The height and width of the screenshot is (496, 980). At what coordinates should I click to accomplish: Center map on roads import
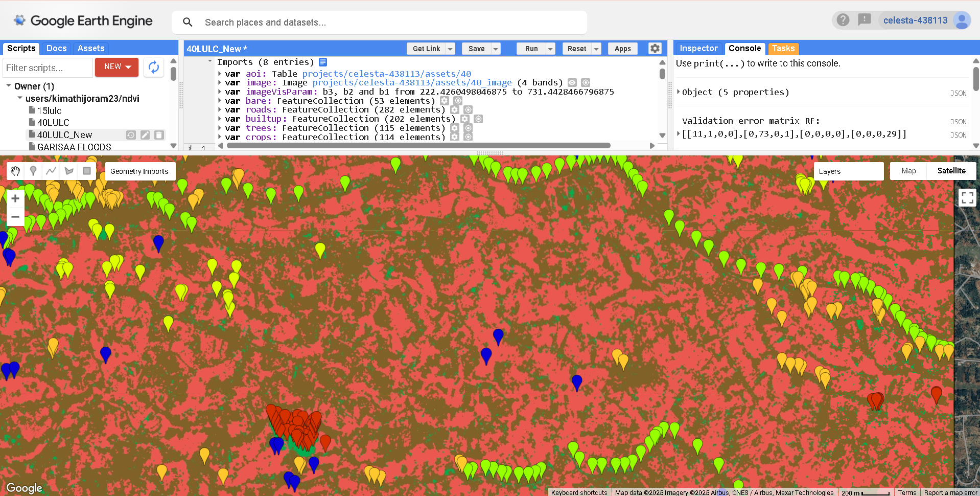point(468,109)
